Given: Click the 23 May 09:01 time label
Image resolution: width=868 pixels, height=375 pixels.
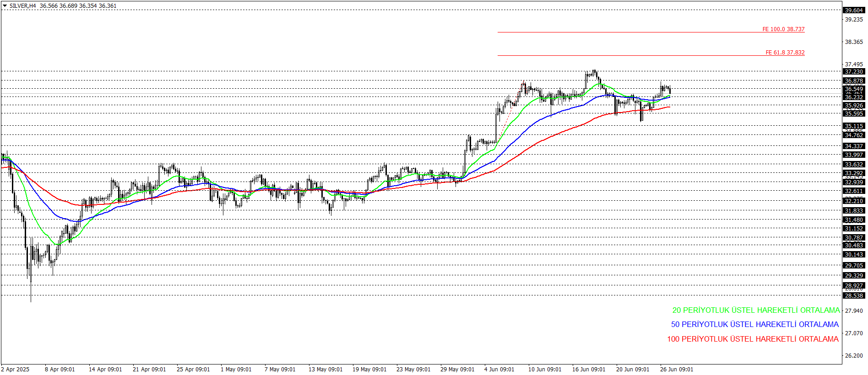Looking at the screenshot, I should pyautogui.click(x=413, y=370).
